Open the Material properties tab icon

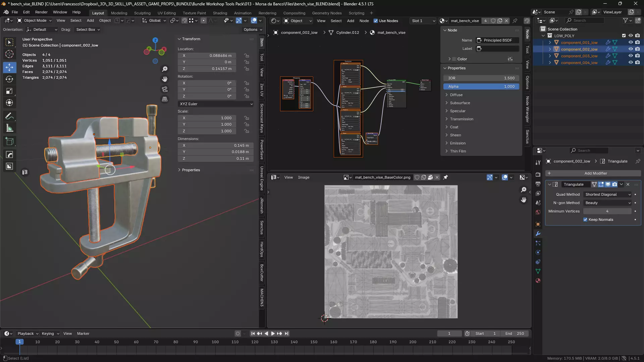tap(538, 281)
